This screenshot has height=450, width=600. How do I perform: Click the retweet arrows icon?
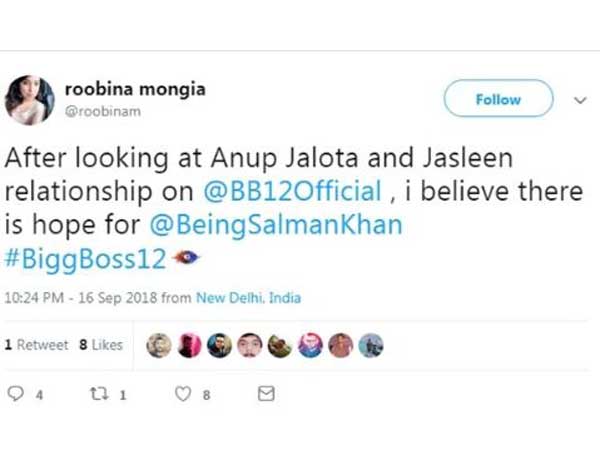[99, 395]
